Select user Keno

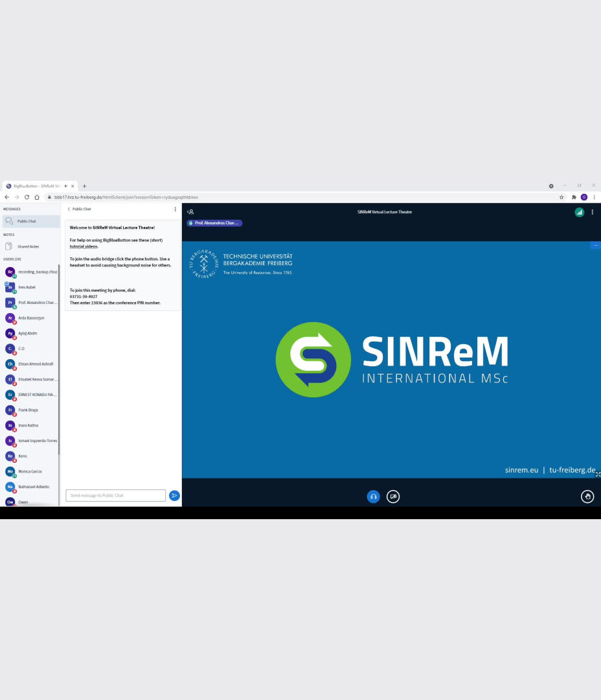(x=31, y=456)
